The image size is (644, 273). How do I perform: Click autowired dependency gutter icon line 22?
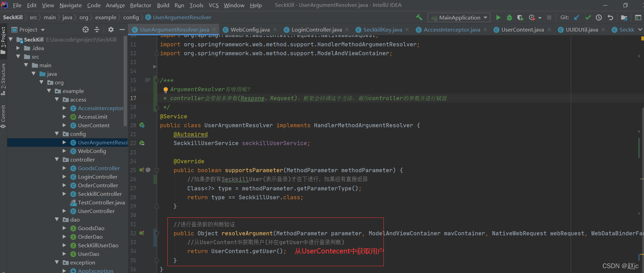click(142, 143)
